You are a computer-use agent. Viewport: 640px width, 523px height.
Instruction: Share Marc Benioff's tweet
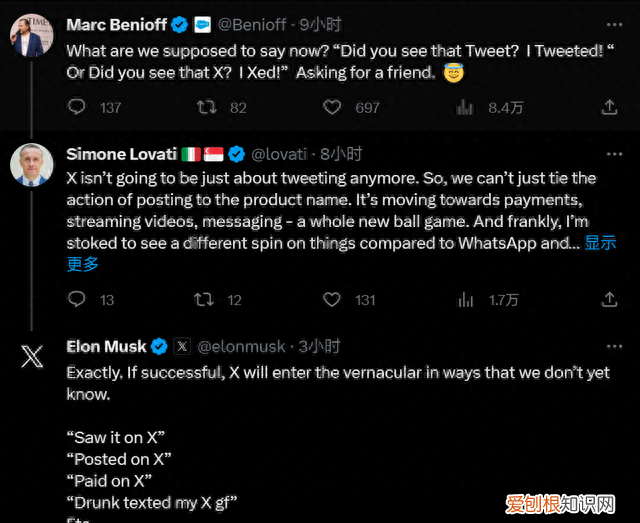pos(609,106)
